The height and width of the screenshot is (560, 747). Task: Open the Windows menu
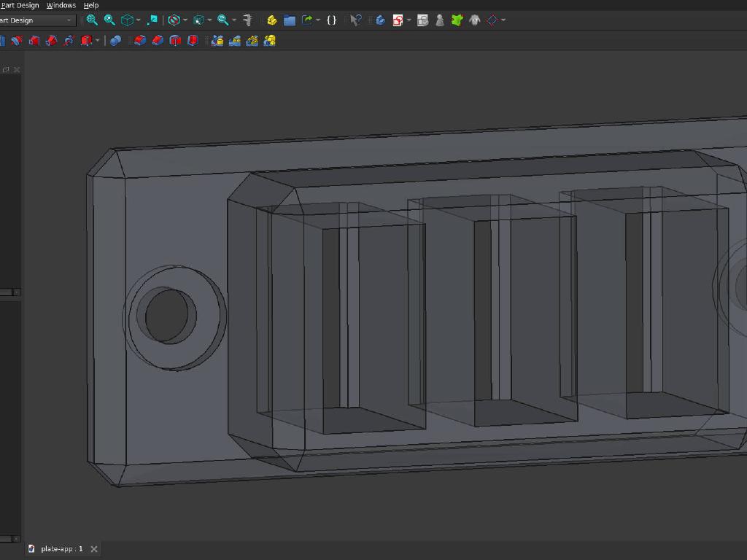[61, 5]
